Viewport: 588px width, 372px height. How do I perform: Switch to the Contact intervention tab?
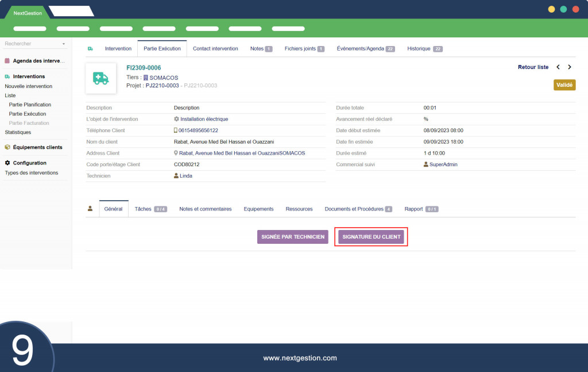(x=215, y=49)
